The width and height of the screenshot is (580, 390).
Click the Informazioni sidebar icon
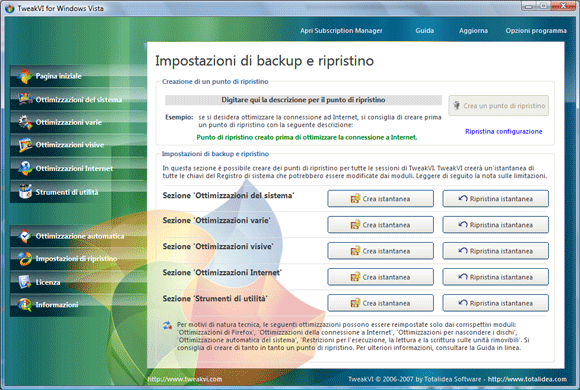tap(25, 305)
